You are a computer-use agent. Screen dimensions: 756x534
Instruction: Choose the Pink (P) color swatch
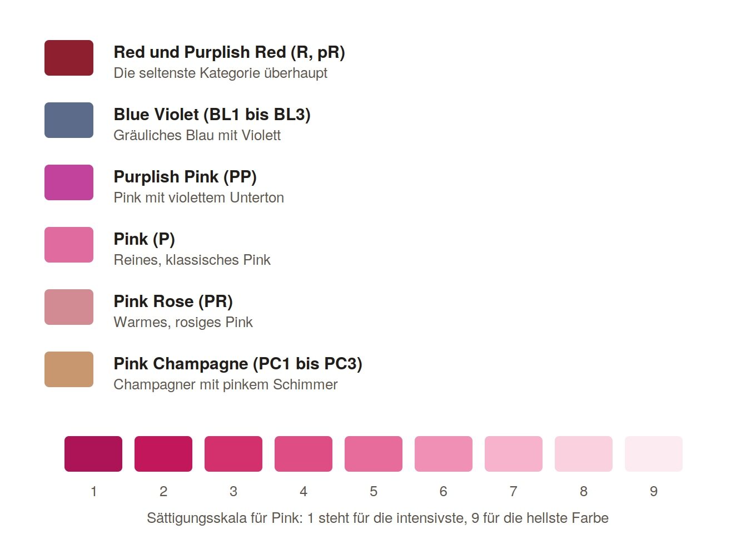(69, 245)
